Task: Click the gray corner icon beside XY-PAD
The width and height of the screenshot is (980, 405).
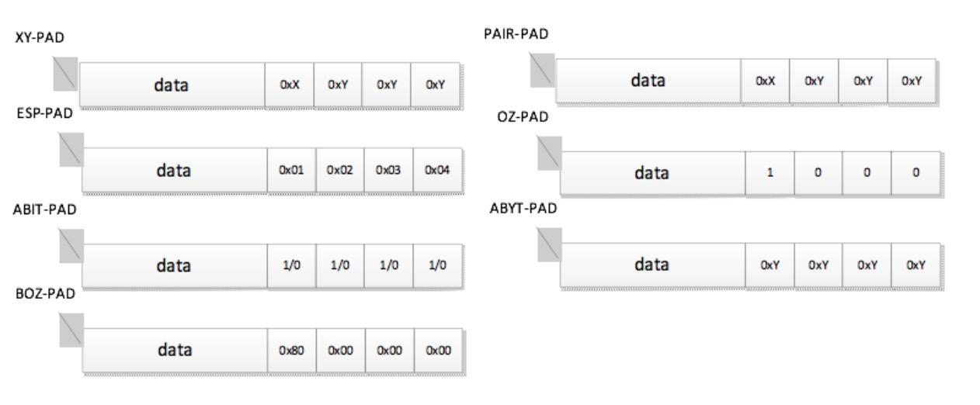Action: coord(66,74)
